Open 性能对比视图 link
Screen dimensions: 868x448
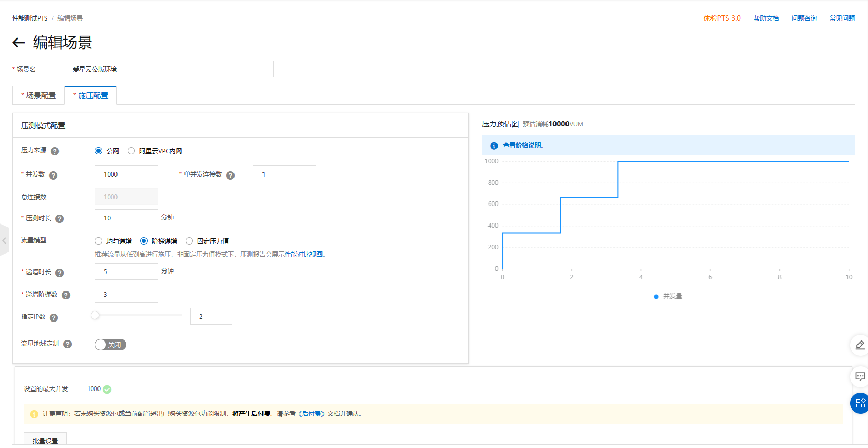coord(304,255)
